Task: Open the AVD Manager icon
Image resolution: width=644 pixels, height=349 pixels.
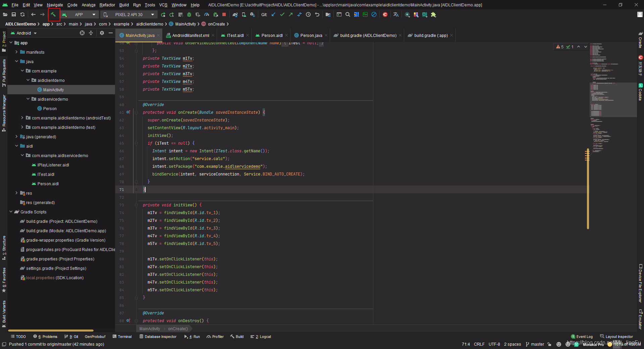Action: pos(244,14)
